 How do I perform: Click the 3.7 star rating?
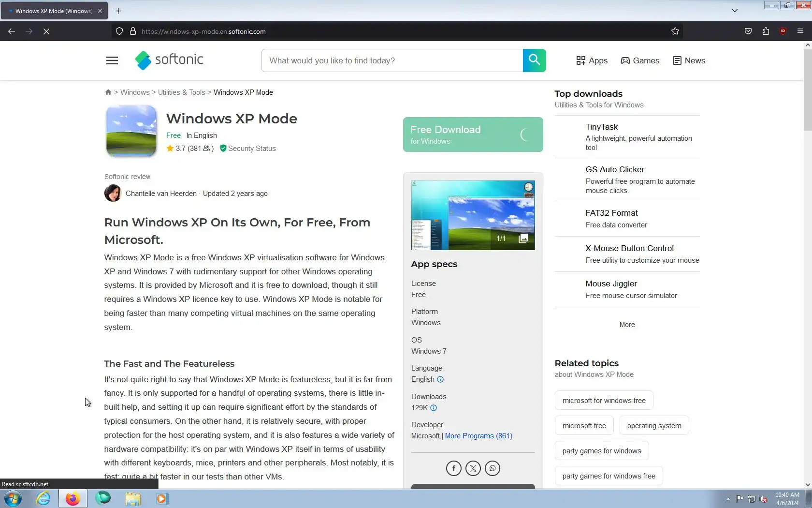coord(190,149)
